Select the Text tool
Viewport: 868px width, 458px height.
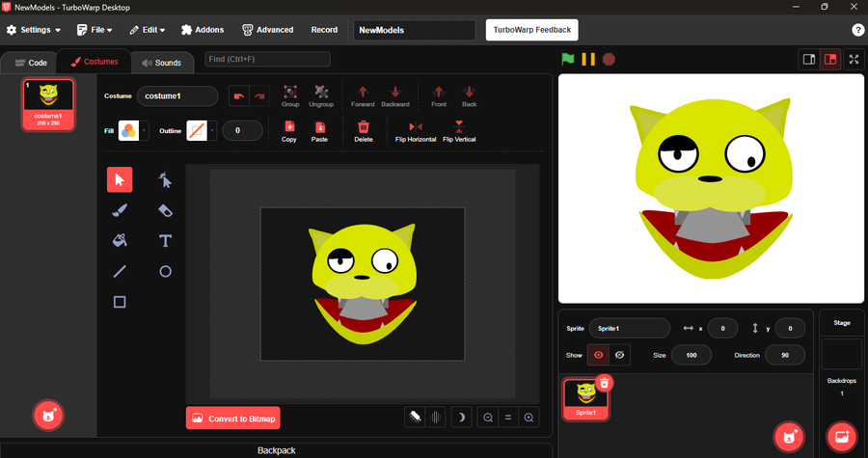(x=165, y=241)
